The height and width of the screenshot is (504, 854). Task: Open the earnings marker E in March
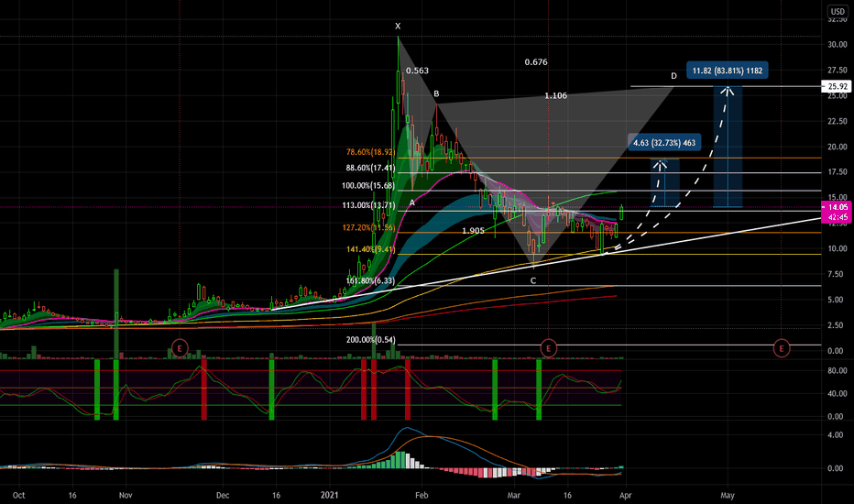tap(549, 348)
